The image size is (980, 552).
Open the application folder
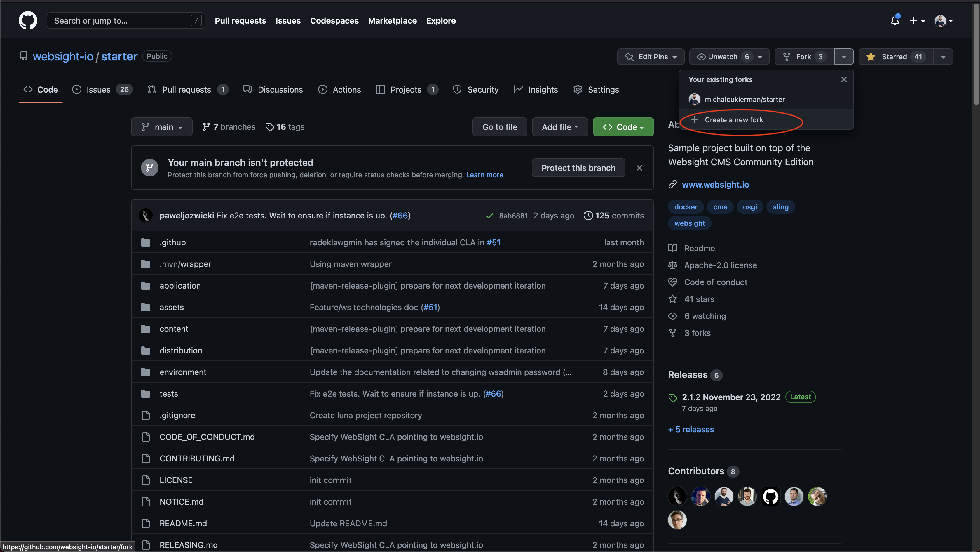tap(180, 286)
